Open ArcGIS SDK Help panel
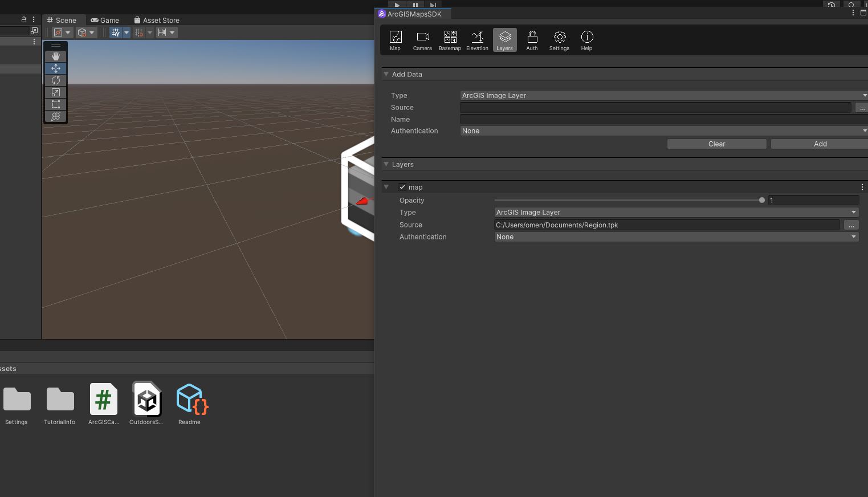The width and height of the screenshot is (868, 497). 586,40
